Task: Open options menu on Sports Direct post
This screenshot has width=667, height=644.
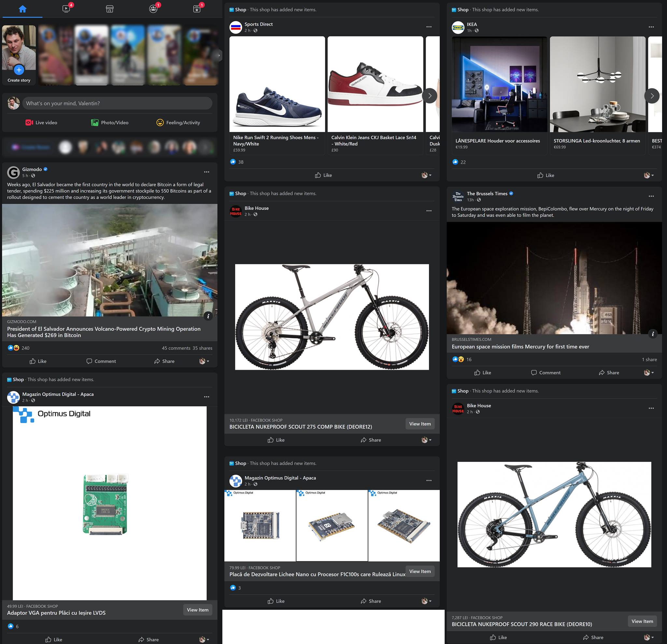Action: click(429, 27)
